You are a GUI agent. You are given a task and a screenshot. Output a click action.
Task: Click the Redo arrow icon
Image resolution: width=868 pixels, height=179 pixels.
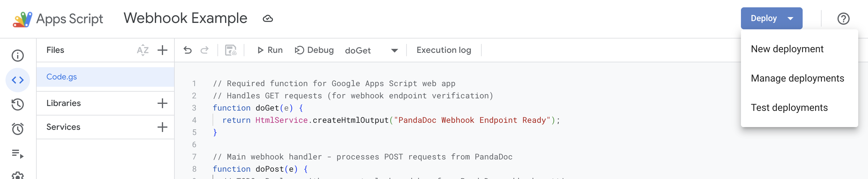(205, 50)
